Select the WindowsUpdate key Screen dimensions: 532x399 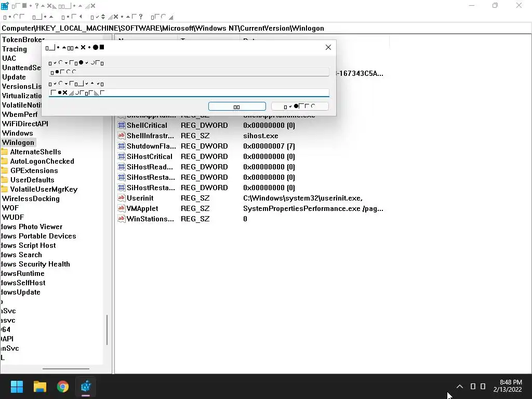[x=20, y=292]
